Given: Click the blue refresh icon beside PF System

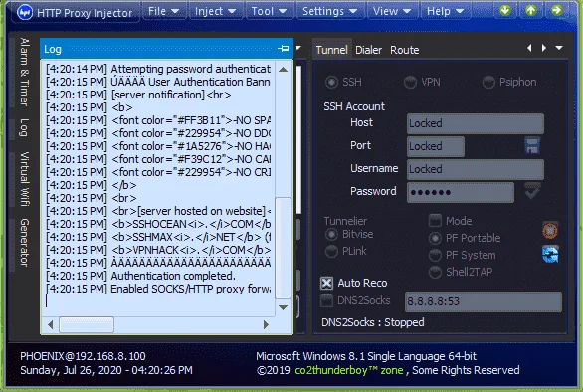Looking at the screenshot, I should point(550,255).
